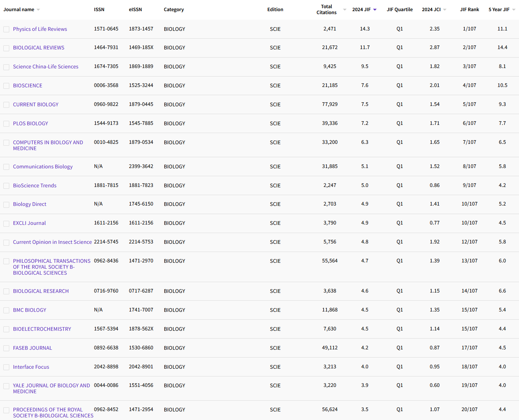Open Philosophical Transactions B journal link
Viewport: 519px width, 420px height.
52,267
